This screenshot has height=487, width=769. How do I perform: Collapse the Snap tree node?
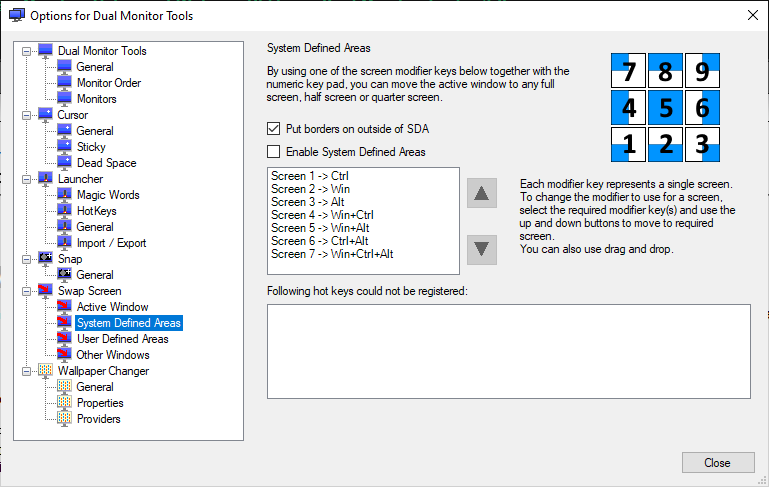pos(26,259)
